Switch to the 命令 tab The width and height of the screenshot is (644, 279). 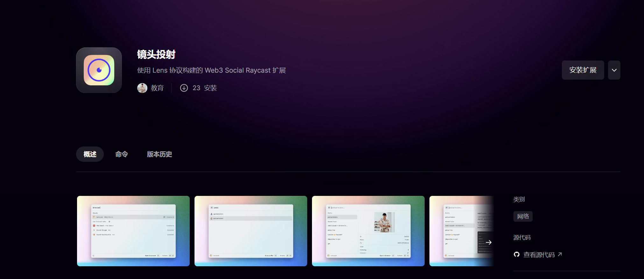point(122,154)
